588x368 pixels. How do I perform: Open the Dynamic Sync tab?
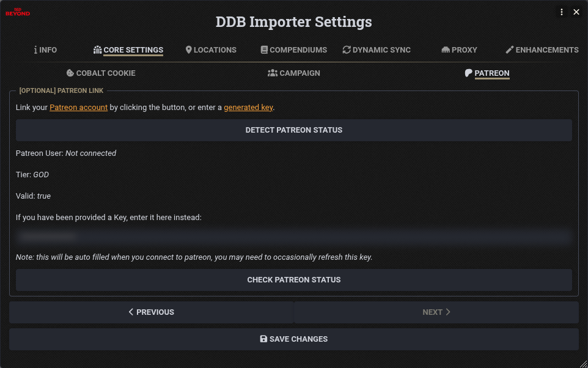coord(377,50)
